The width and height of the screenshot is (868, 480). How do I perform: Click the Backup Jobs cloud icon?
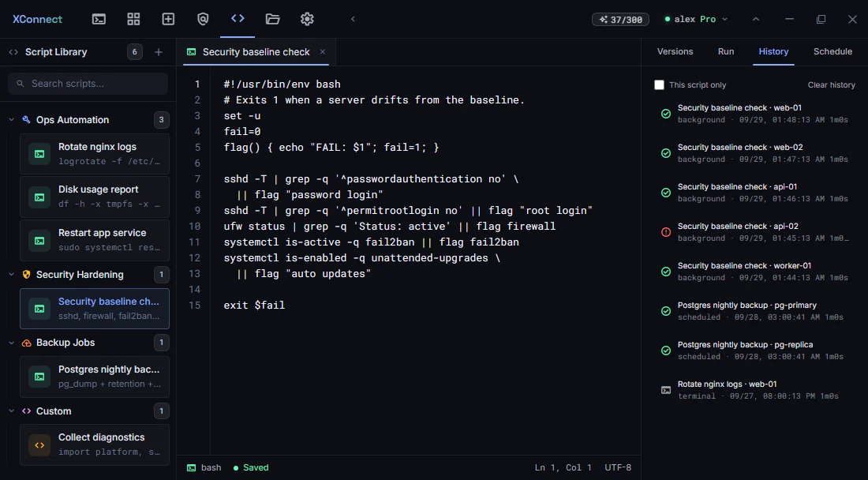coord(26,343)
